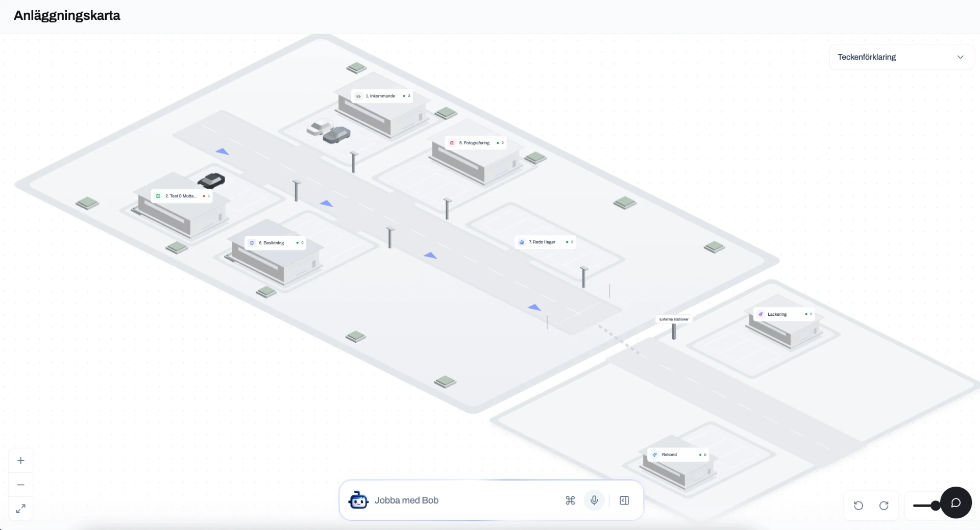Expand the Teckenförklaring legend dropdown
The height and width of the screenshot is (530, 980).
[901, 57]
